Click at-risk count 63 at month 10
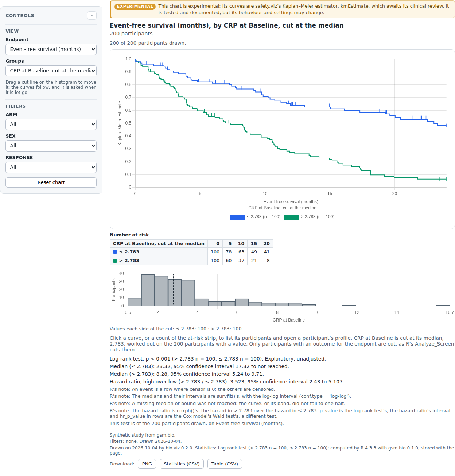Viewport: 455px width, 476px height. [x=241, y=252]
